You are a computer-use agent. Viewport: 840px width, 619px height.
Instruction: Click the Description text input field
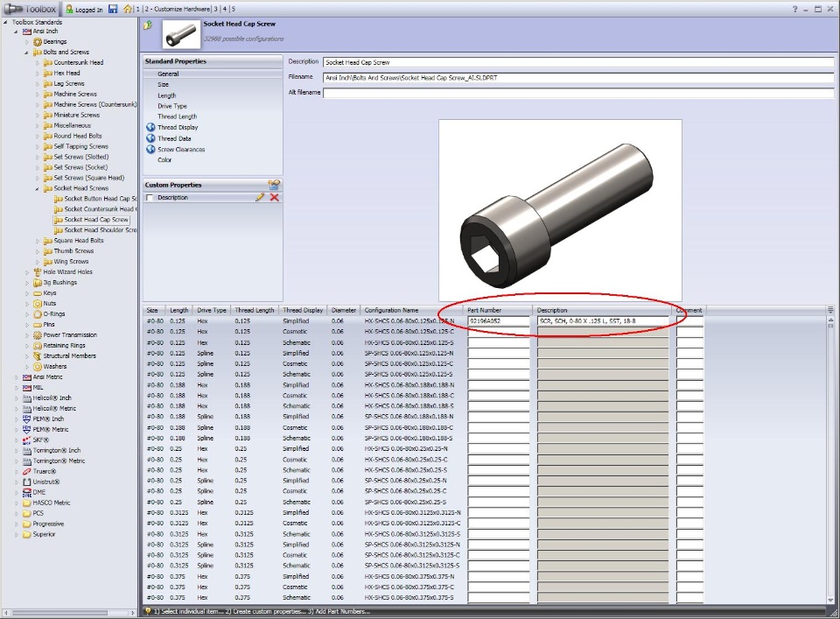pyautogui.click(x=578, y=62)
